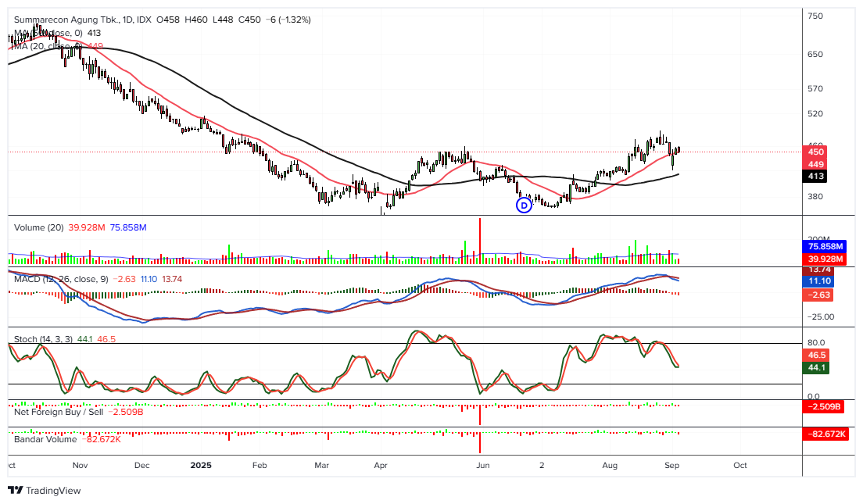This screenshot has width=863, height=504.
Task: Click the C450 close value in header
Action: [249, 20]
